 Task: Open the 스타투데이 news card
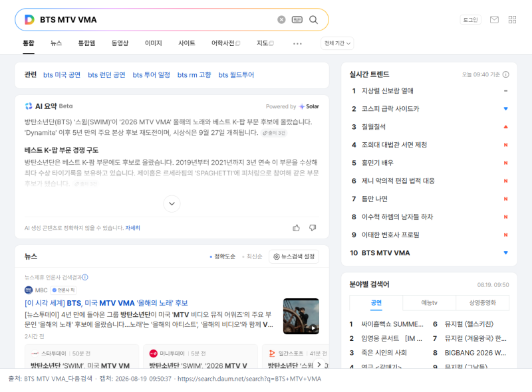[x=82, y=357]
